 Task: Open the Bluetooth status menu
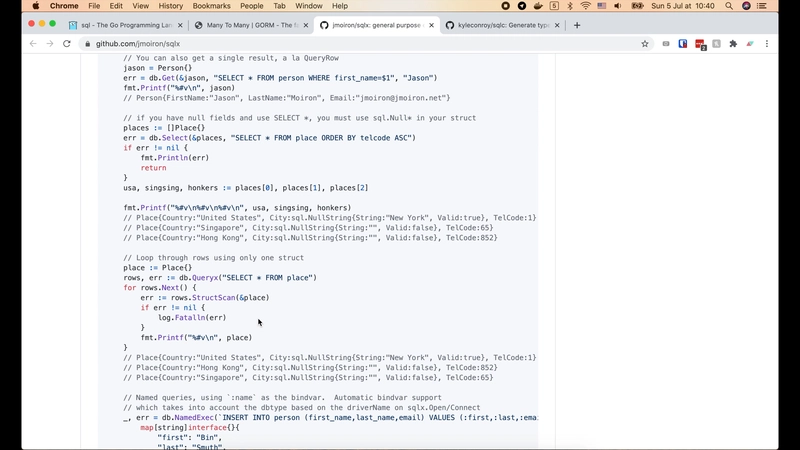pyautogui.click(x=570, y=6)
